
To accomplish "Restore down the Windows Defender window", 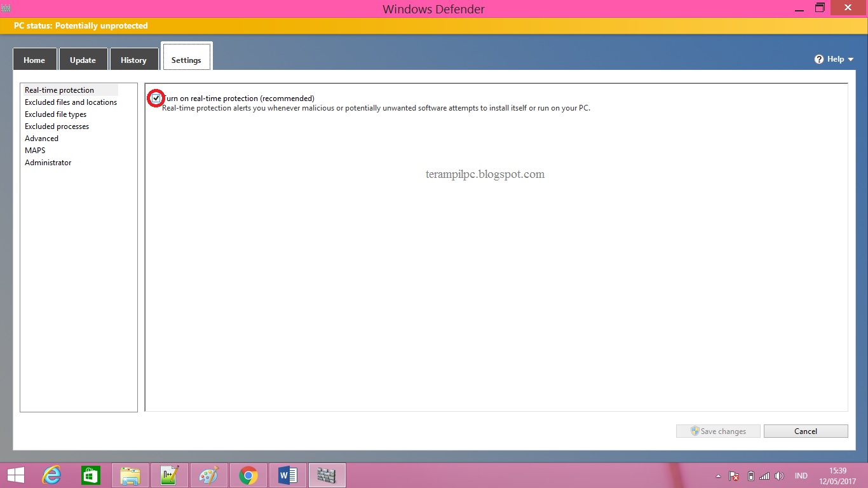I will 820,8.
